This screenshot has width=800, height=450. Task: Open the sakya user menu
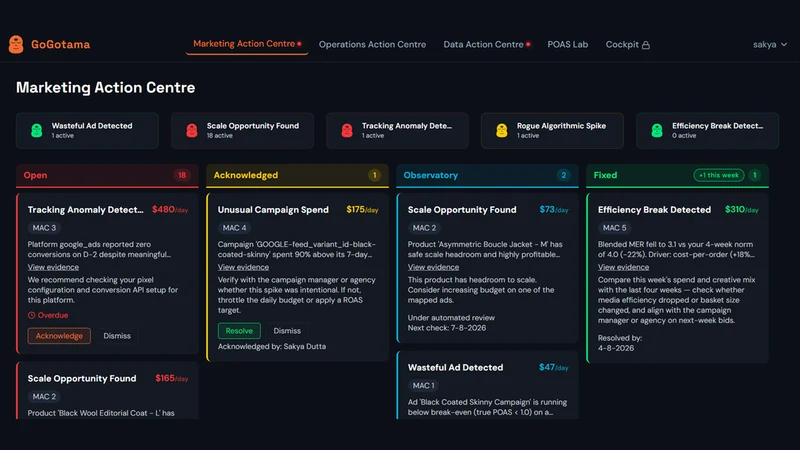(x=770, y=44)
